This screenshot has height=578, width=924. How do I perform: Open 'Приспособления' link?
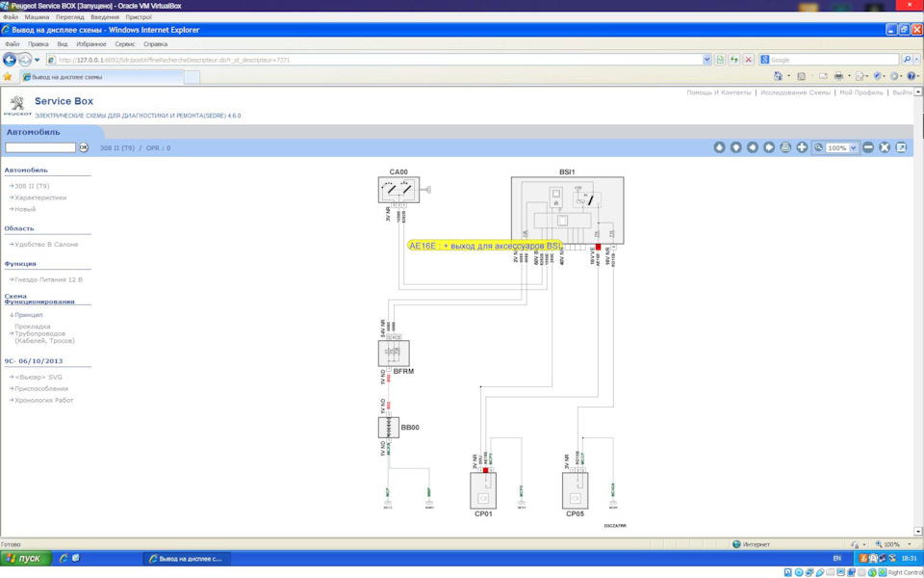pos(41,388)
